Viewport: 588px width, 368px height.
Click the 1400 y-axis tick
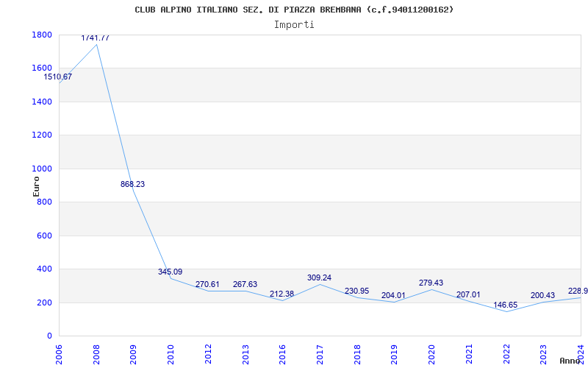[x=42, y=102]
